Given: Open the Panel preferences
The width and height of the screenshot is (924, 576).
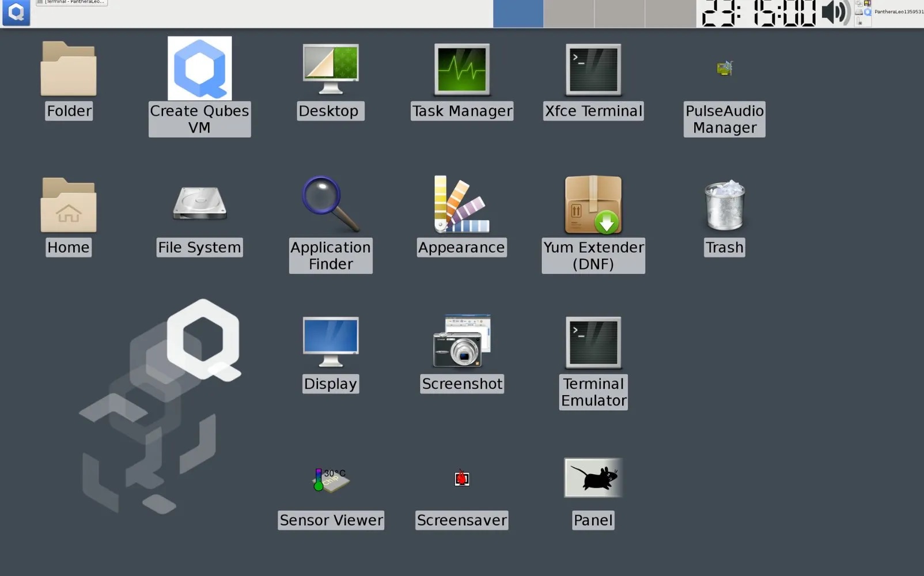Looking at the screenshot, I should pos(593,478).
